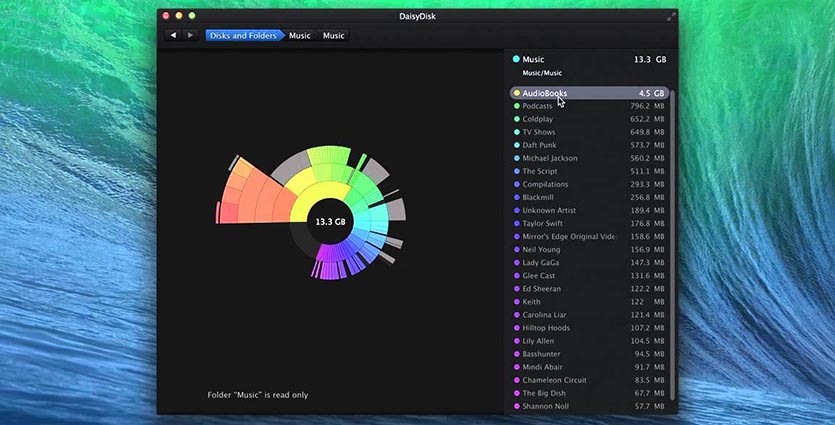Choose TV Shows in the folder list
The image size is (835, 425).
coord(539,132)
